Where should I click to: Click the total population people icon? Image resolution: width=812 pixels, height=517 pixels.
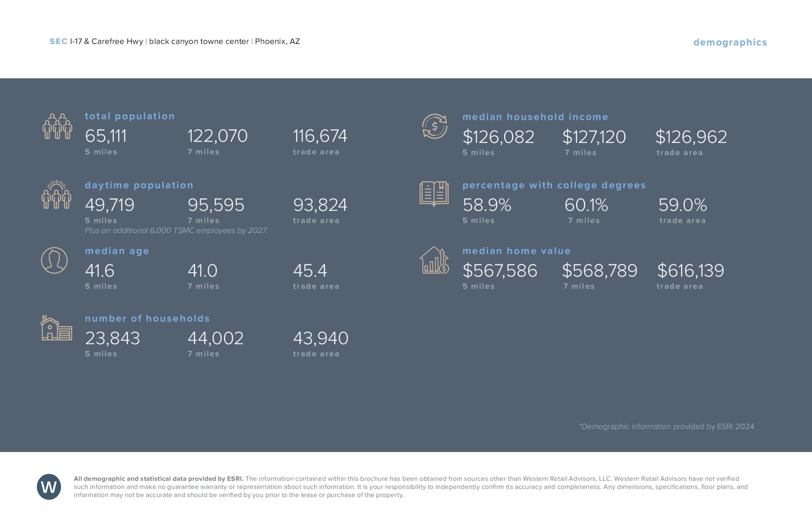click(x=57, y=126)
